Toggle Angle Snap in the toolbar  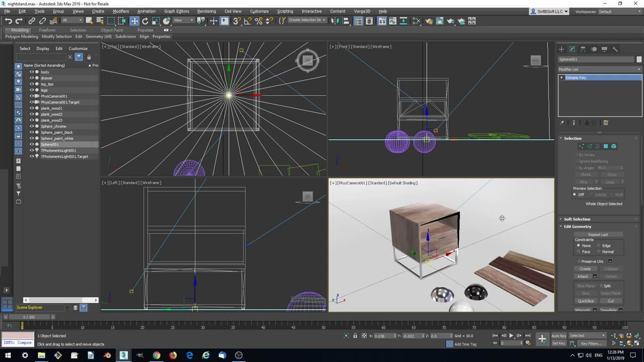pos(248,21)
